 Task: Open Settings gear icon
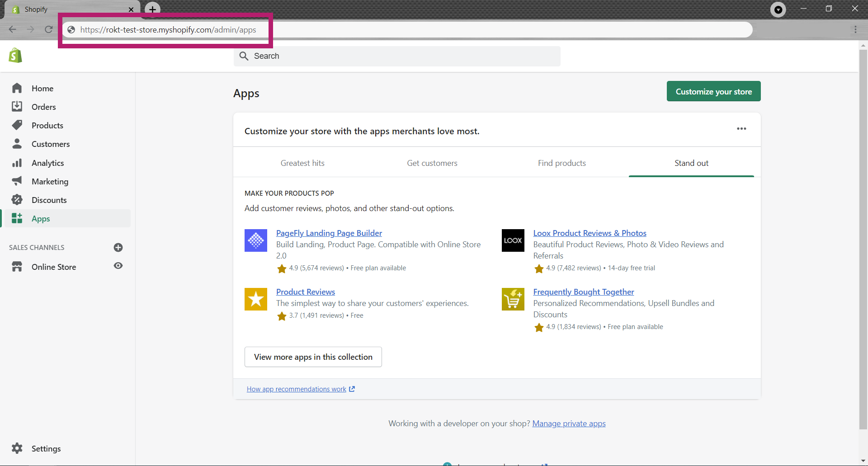tap(17, 448)
